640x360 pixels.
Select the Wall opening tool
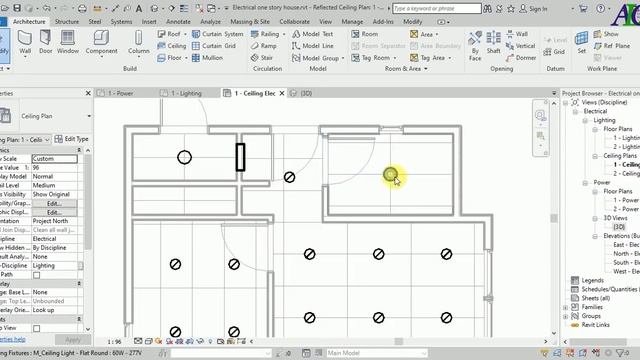coord(517,34)
